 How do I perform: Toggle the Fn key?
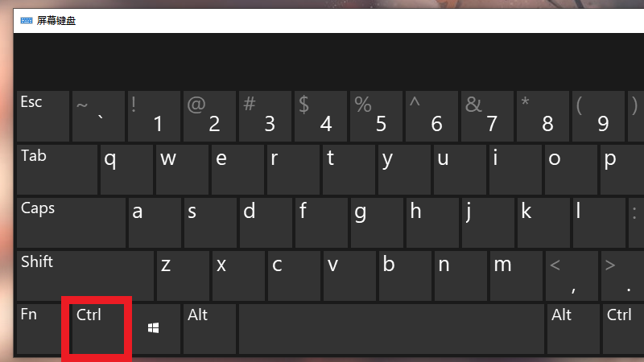pos(39,329)
